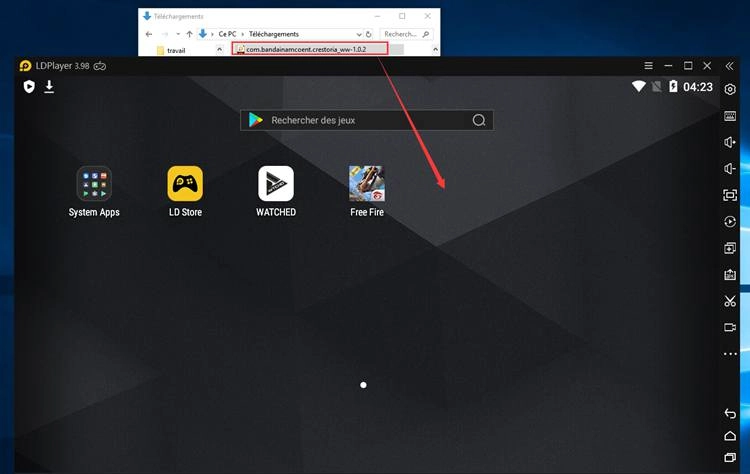Image resolution: width=750 pixels, height=474 pixels.
Task: Click the clock showing 04:23
Action: click(x=698, y=87)
